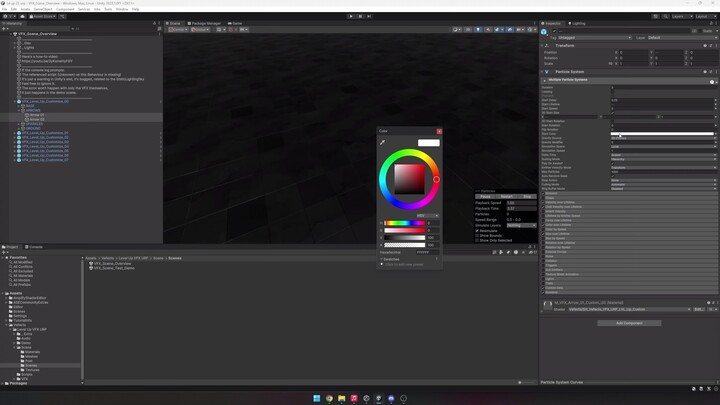Click the Particle System component icon in the Inspector
This screenshot has height=405, width=720.
pyautogui.click(x=547, y=72)
